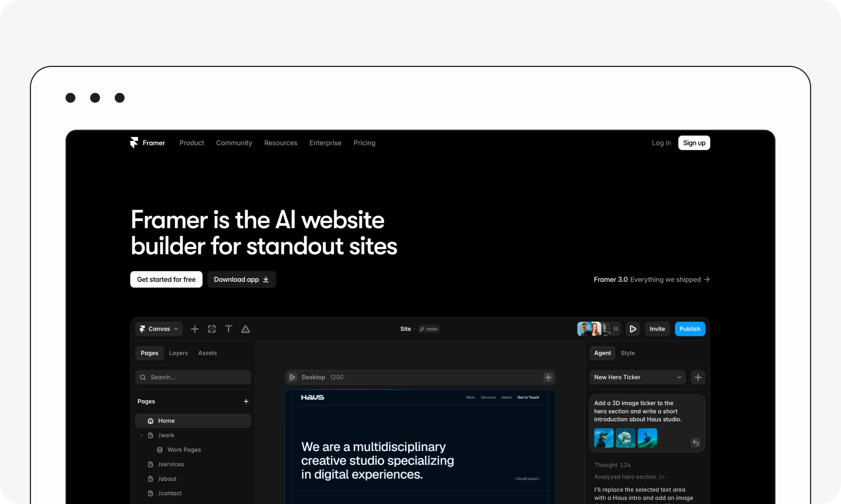841x504 pixels.
Task: Open the New Hero Ticker dropdown
Action: point(638,377)
